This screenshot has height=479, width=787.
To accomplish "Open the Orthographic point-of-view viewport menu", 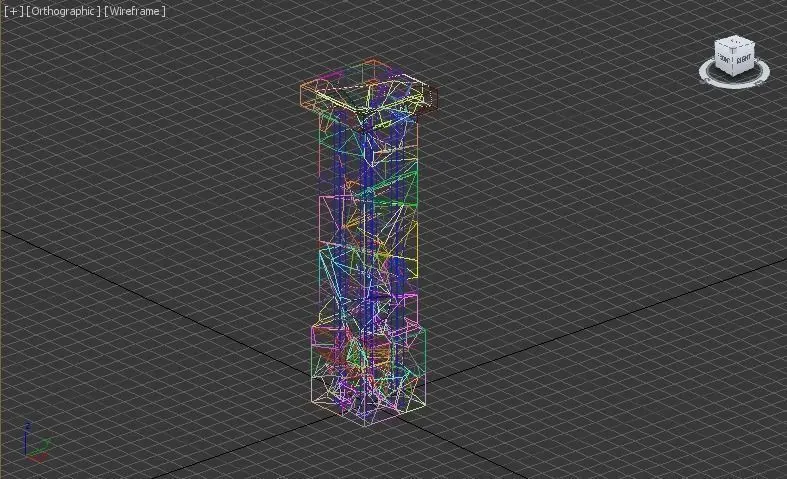I will (x=63, y=11).
